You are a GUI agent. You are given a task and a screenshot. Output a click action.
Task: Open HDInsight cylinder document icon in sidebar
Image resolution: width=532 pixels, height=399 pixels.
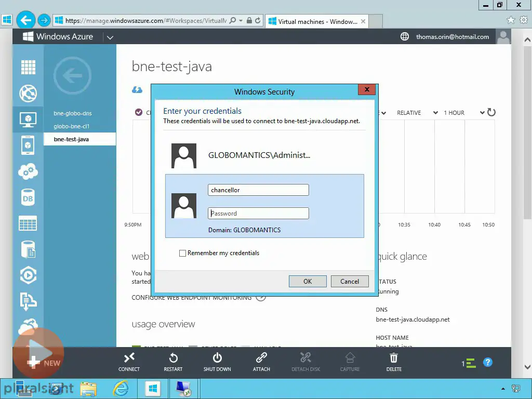click(x=28, y=249)
